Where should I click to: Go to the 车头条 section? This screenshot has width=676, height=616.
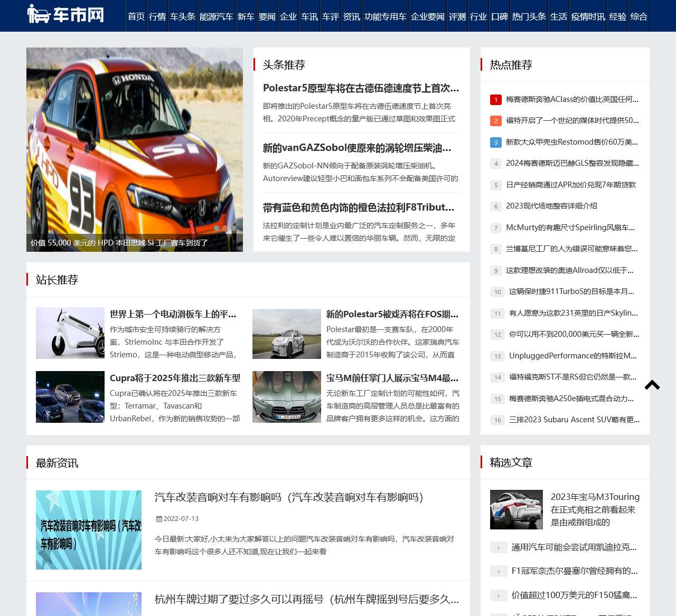[x=183, y=16]
